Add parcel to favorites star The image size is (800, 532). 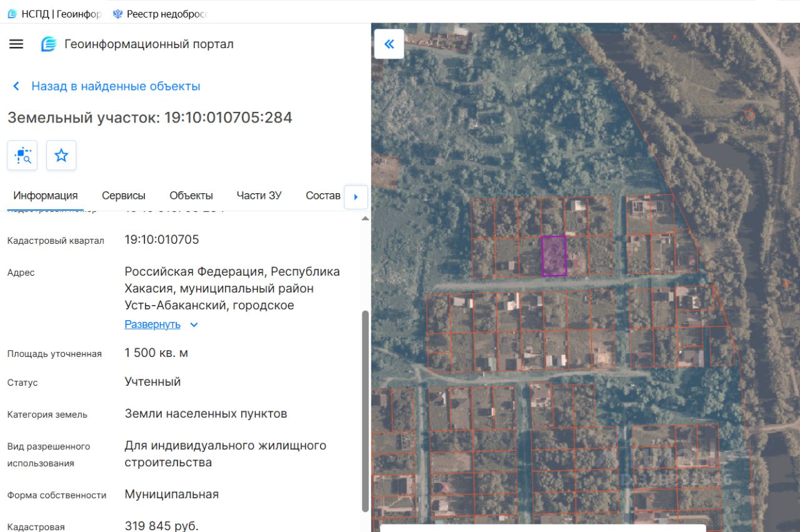(x=61, y=155)
